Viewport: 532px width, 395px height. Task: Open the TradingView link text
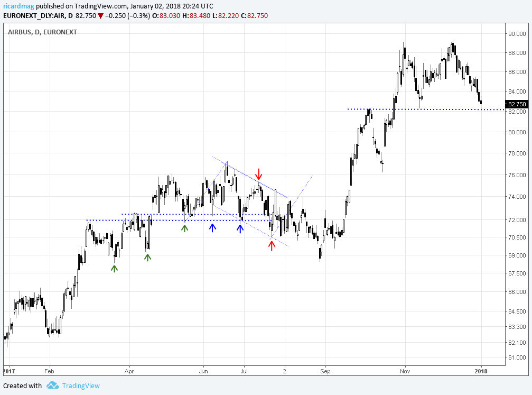pyautogui.click(x=81, y=386)
